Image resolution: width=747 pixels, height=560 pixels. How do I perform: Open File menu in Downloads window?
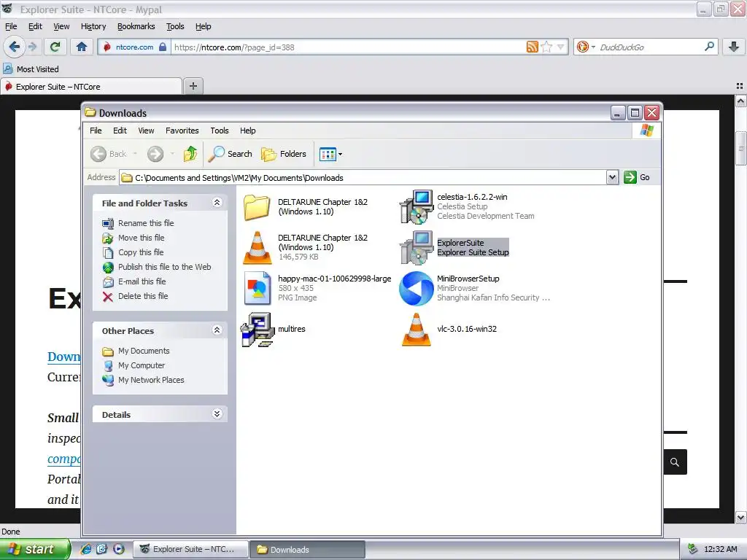pos(96,131)
